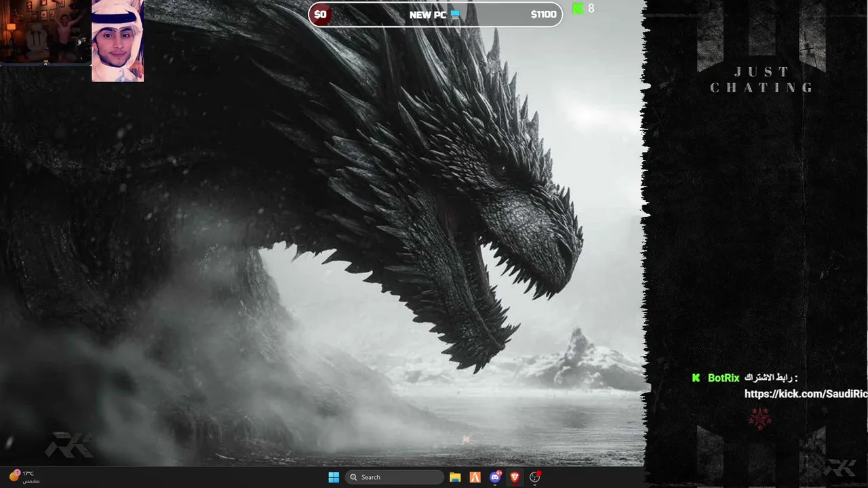Click the BotRix username in chat
868x488 pixels.
click(x=724, y=378)
